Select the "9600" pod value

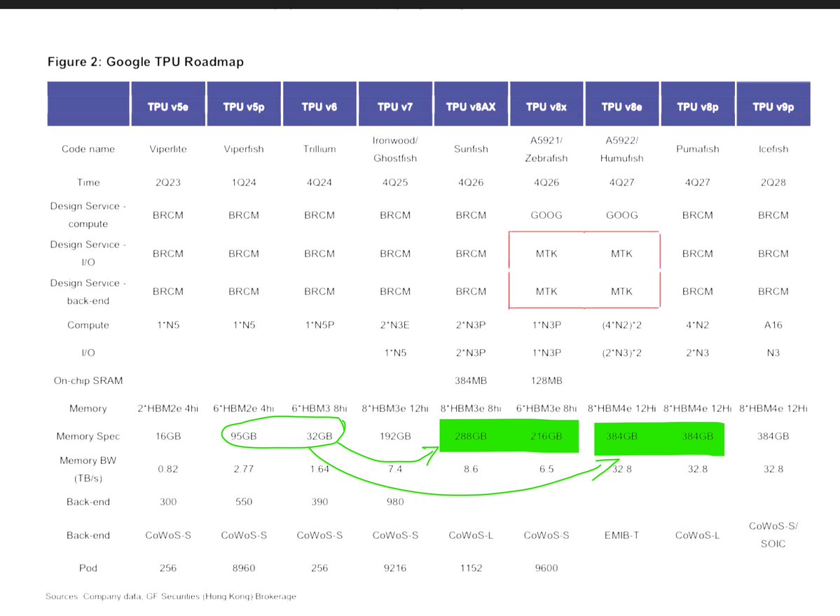(546, 568)
